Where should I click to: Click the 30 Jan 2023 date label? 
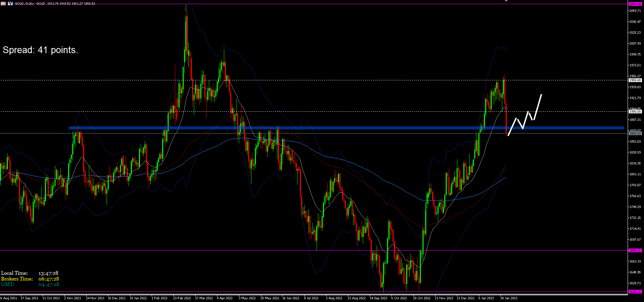(x=509, y=298)
